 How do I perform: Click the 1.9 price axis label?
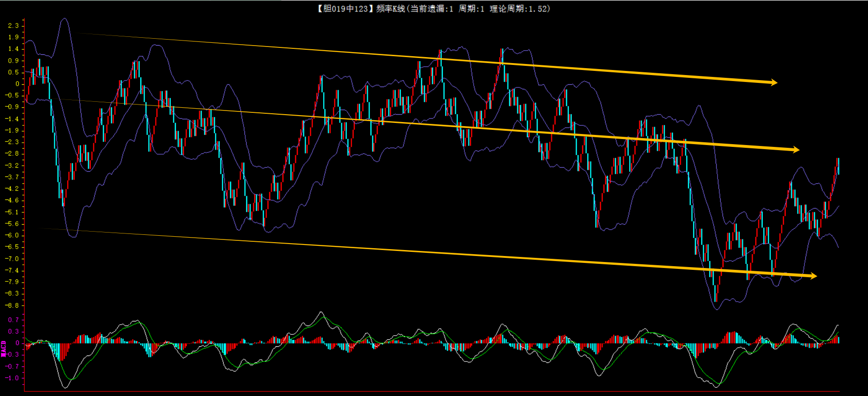coord(13,37)
